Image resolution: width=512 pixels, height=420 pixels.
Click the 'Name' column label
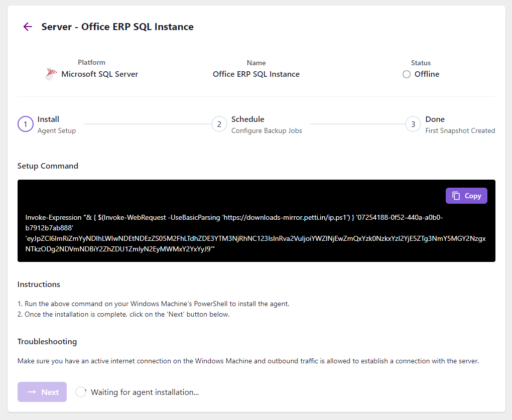point(257,63)
